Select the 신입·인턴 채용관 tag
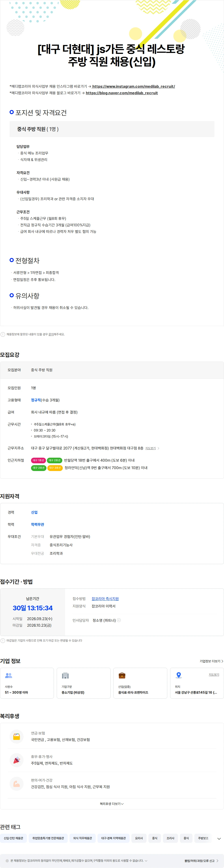 (14, 838)
